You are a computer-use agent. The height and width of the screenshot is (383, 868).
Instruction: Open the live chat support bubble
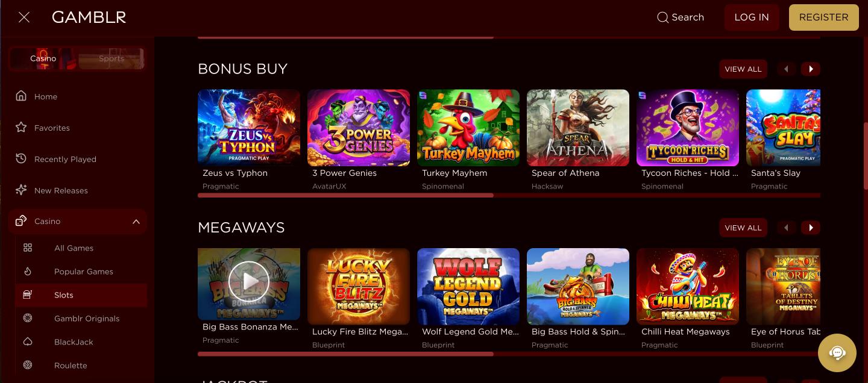(837, 353)
